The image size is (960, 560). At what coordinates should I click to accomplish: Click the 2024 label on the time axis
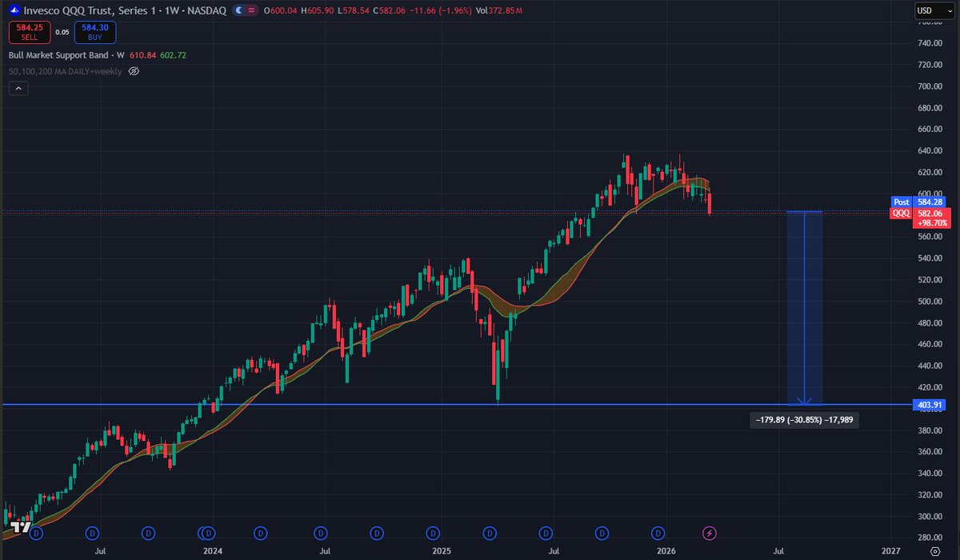213,551
